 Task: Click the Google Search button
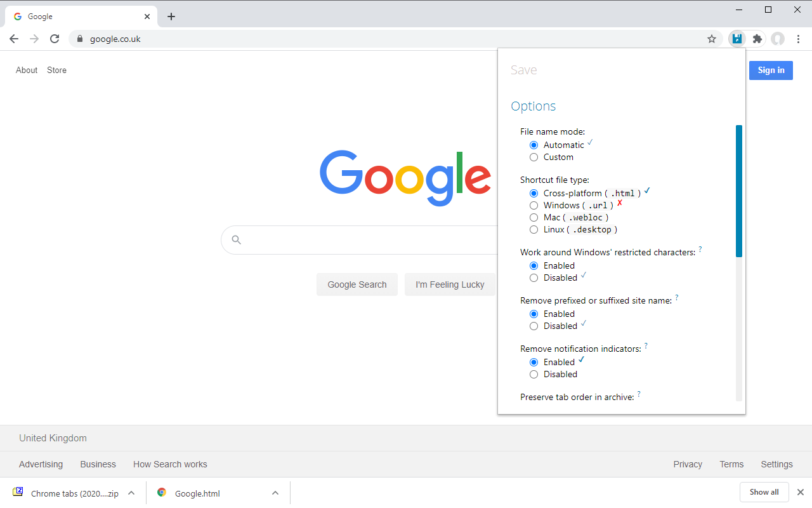point(357,284)
